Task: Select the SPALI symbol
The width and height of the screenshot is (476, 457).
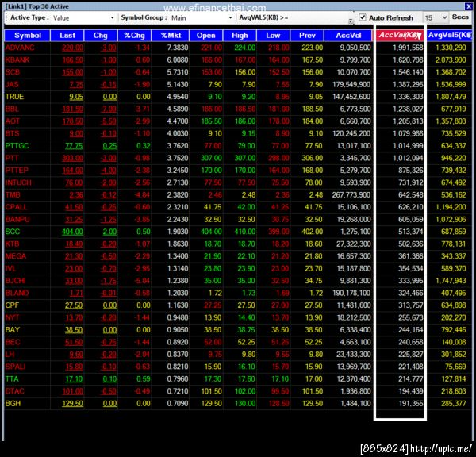Action: (x=15, y=367)
